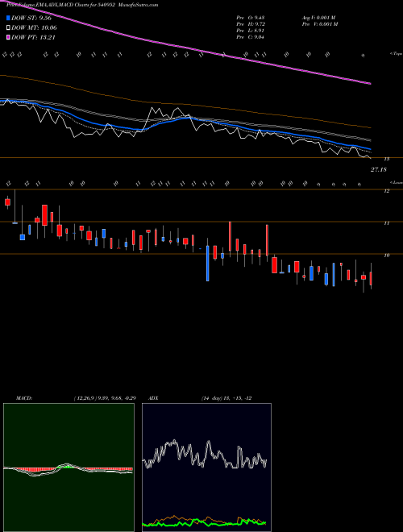Click the first red candlestick on the left
The width and height of the screenshot is (403, 532).
[7, 202]
